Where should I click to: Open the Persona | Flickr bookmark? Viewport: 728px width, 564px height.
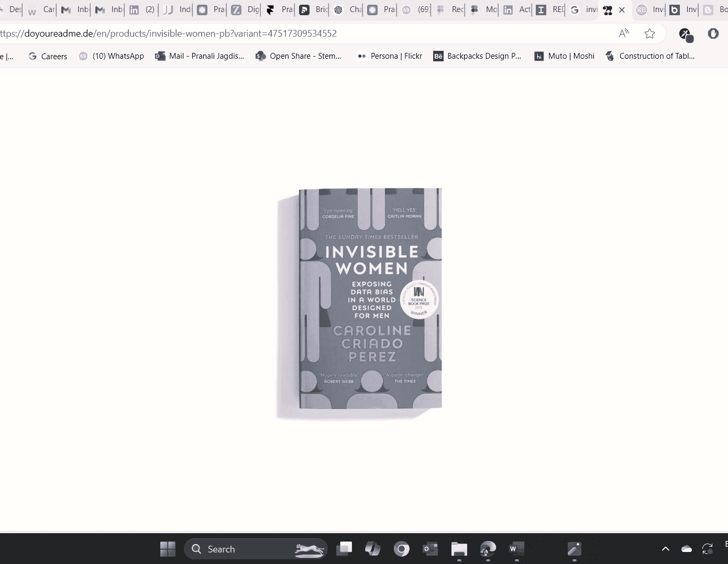pyautogui.click(x=389, y=56)
